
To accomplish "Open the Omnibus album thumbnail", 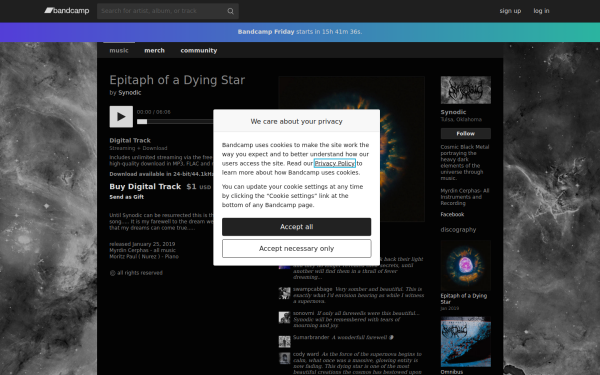I will tap(466, 342).
